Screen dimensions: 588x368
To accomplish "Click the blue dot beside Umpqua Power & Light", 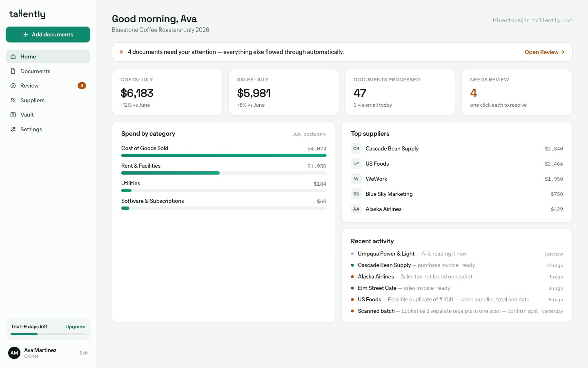I will tap(352, 254).
